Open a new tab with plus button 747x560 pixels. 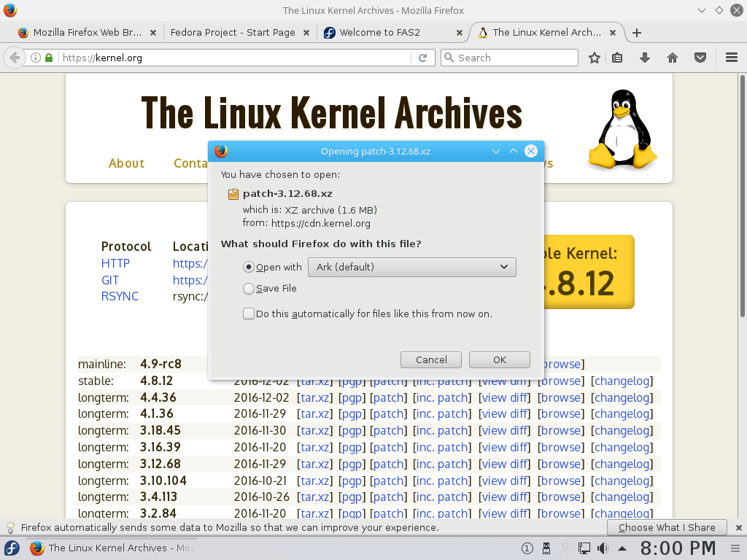click(x=636, y=32)
